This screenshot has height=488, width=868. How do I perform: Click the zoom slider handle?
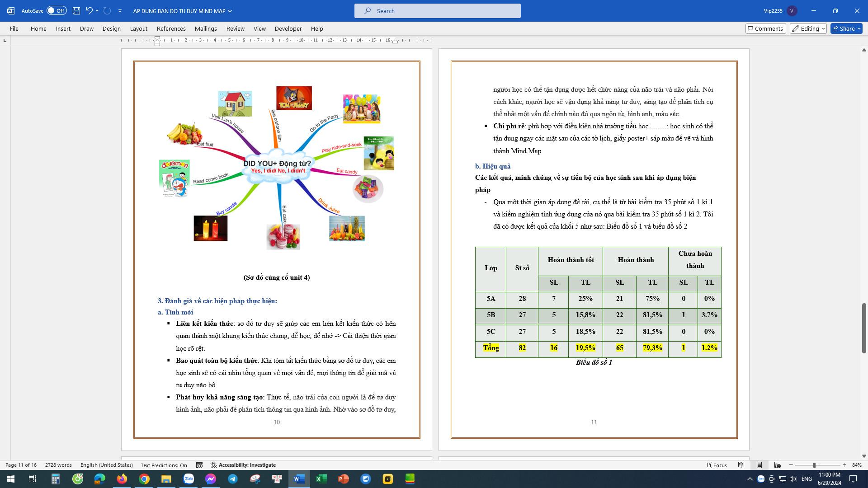(814, 465)
